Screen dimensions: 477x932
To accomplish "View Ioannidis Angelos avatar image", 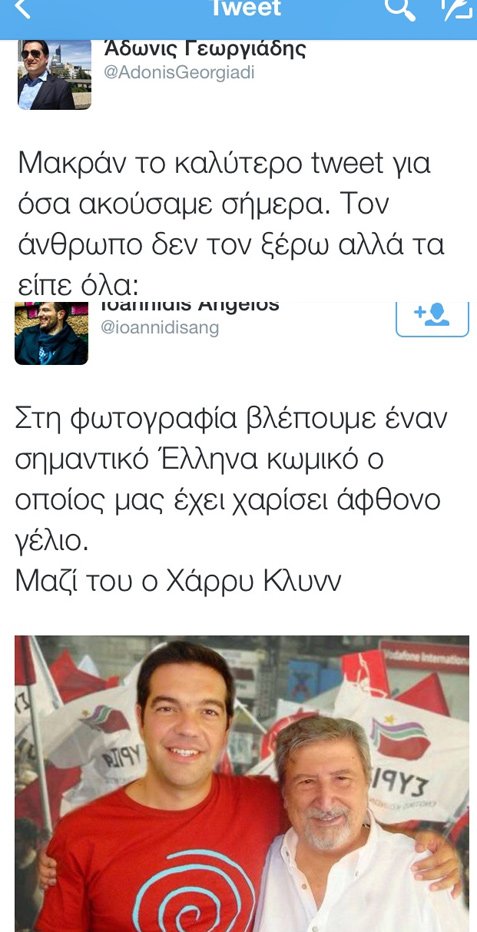I will [51, 333].
